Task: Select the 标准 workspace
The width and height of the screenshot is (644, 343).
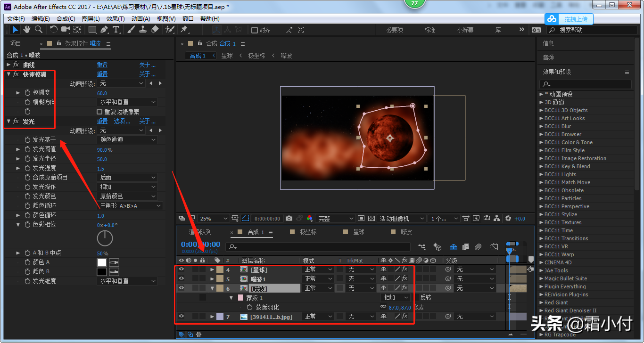Action: [x=430, y=30]
